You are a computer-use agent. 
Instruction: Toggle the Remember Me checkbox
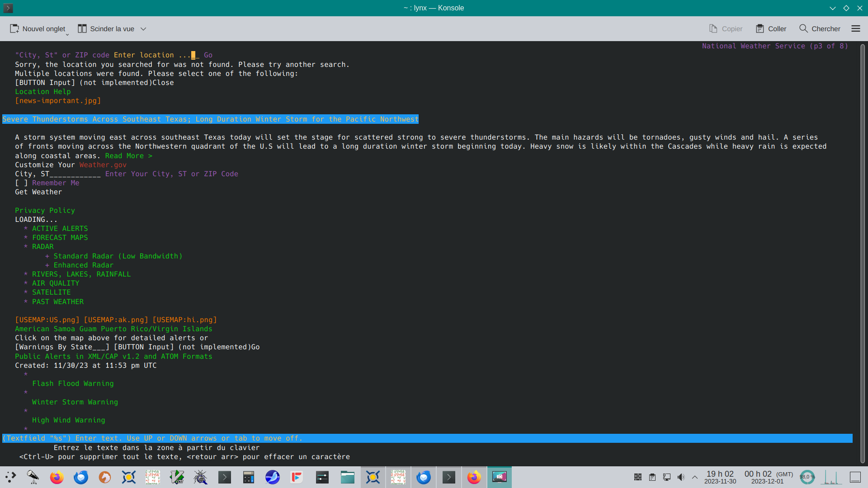(x=21, y=183)
